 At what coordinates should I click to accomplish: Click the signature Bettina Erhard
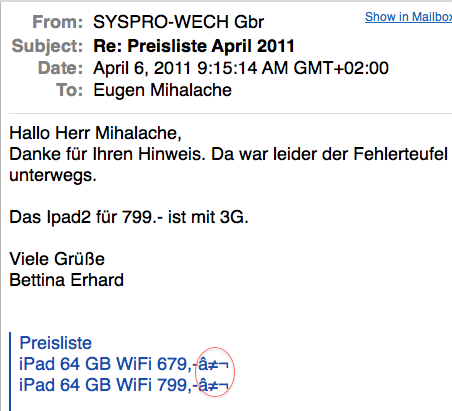[66, 280]
